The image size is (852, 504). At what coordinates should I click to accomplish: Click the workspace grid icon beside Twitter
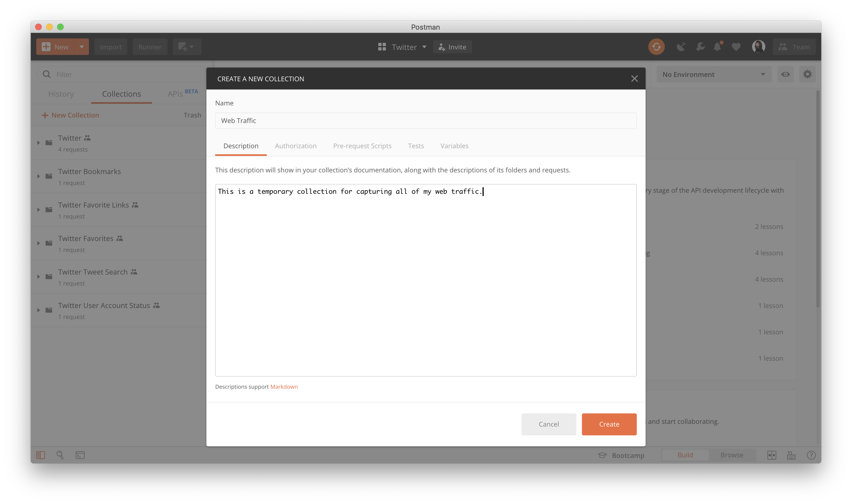coord(382,47)
